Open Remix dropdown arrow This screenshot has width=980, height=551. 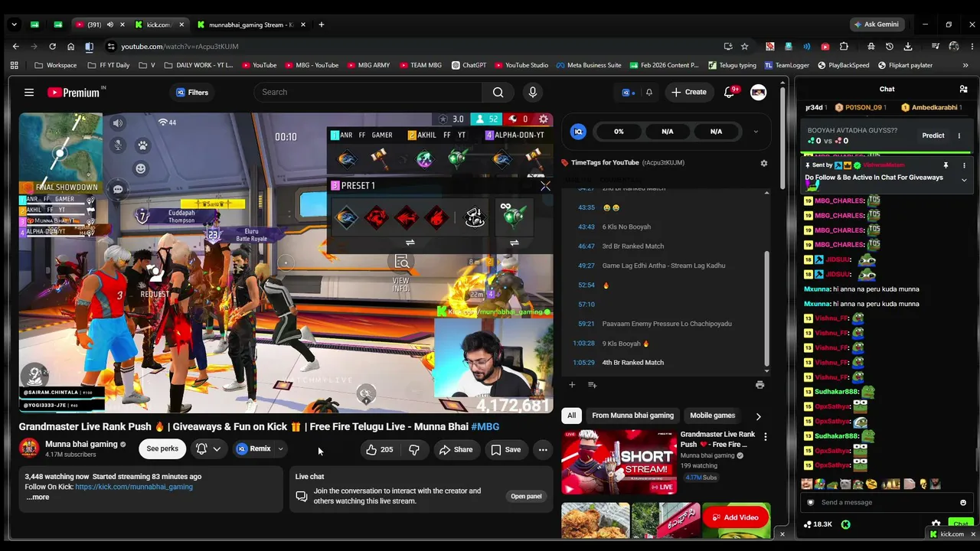click(280, 450)
